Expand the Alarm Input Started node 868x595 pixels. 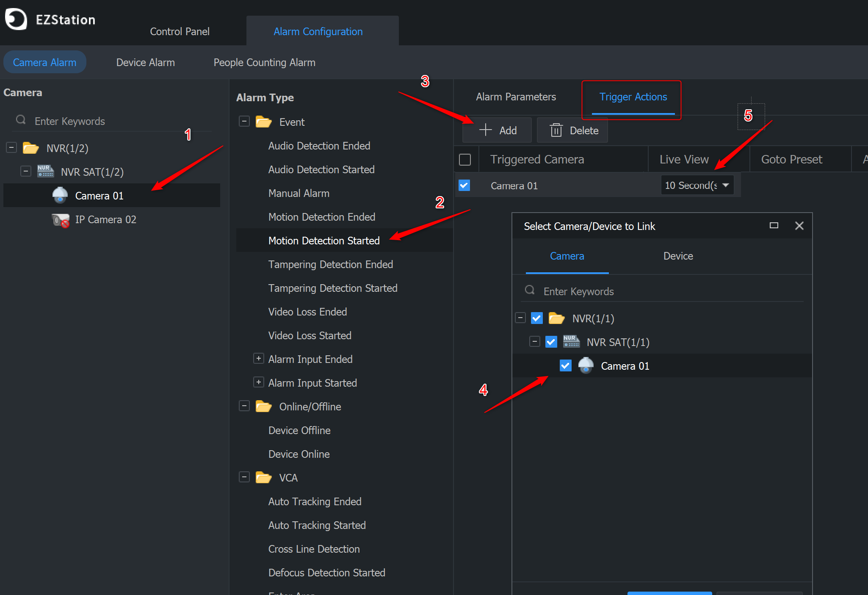pos(259,382)
